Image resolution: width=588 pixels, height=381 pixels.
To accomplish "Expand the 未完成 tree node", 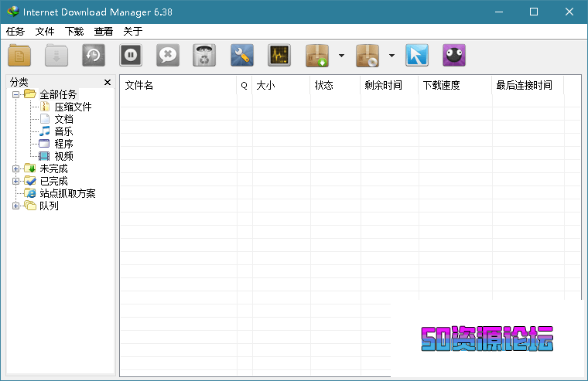I will tap(15, 168).
